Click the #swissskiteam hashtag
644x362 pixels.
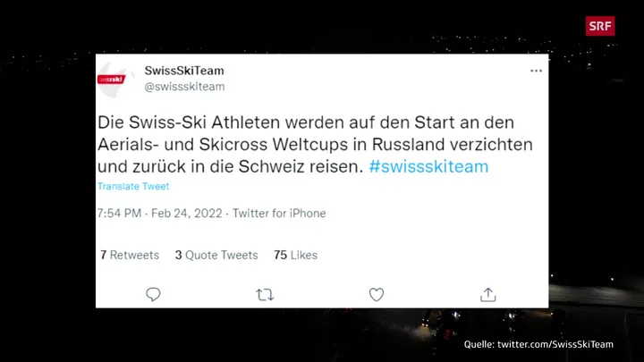click(428, 166)
